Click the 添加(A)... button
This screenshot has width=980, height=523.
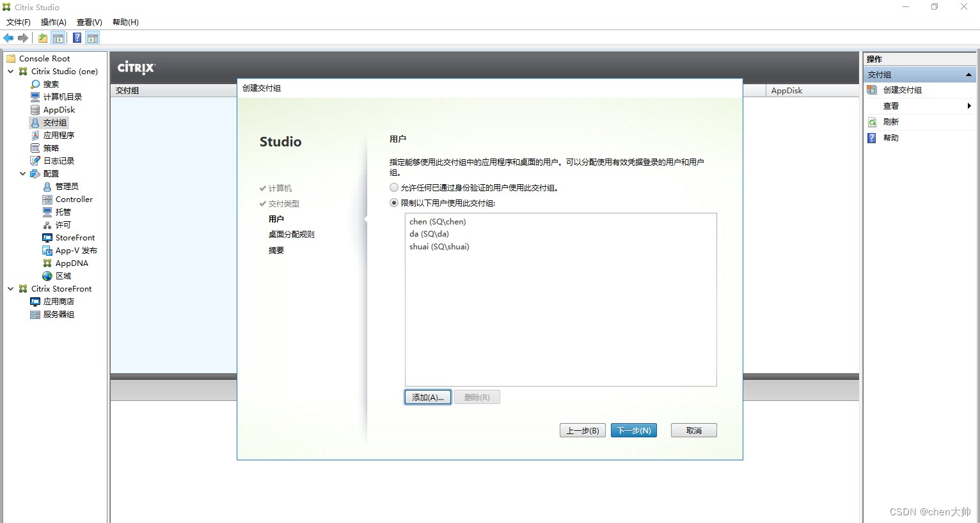coord(428,397)
